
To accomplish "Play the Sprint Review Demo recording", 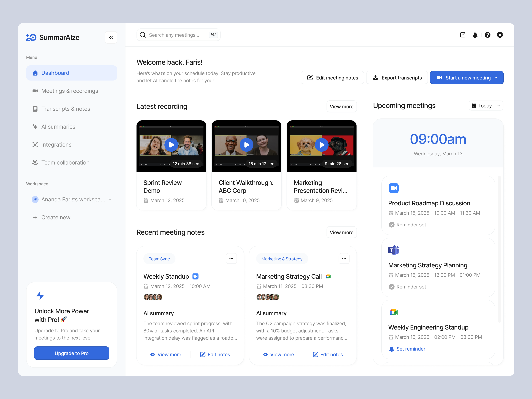I will tap(171, 145).
